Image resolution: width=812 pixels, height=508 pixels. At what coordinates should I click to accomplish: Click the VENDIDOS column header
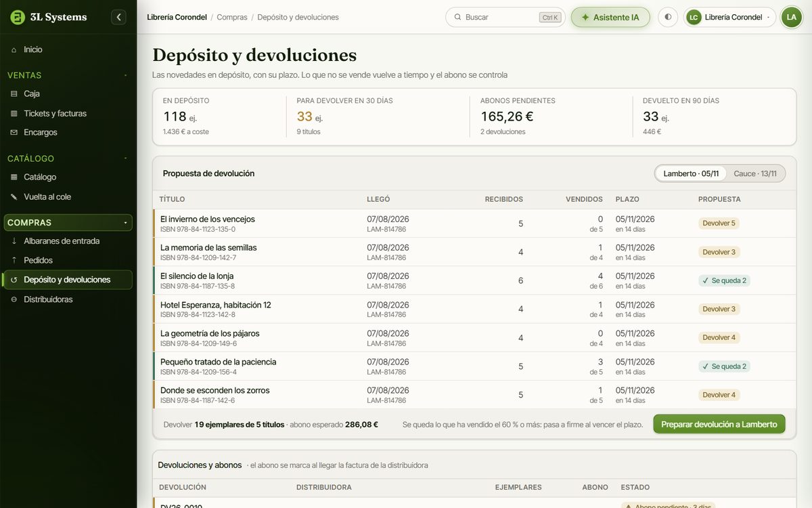click(x=584, y=199)
